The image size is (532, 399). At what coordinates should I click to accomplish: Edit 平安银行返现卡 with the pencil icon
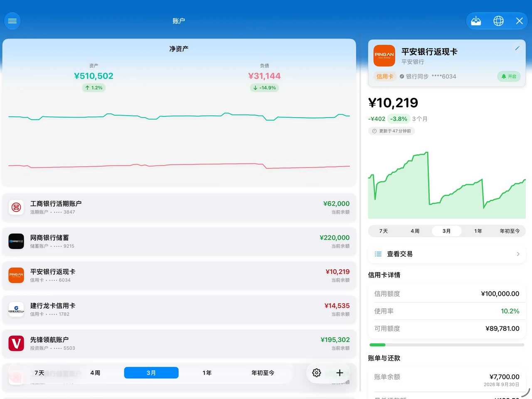tap(517, 48)
